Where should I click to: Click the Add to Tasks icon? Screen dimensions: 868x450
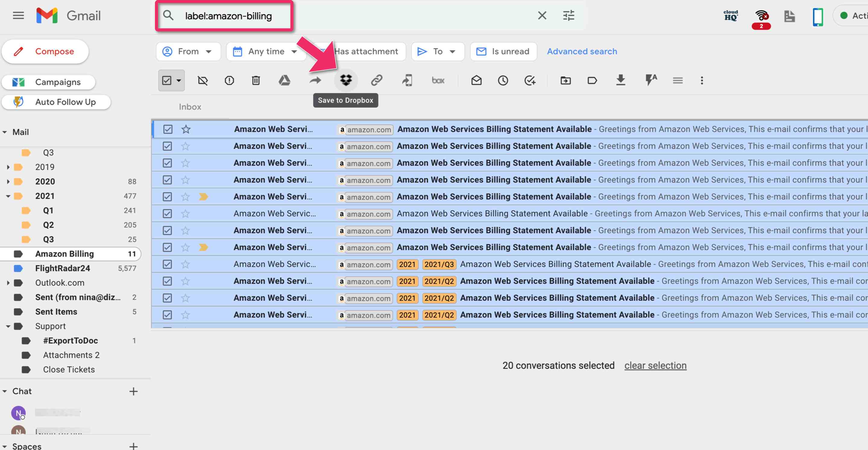530,80
